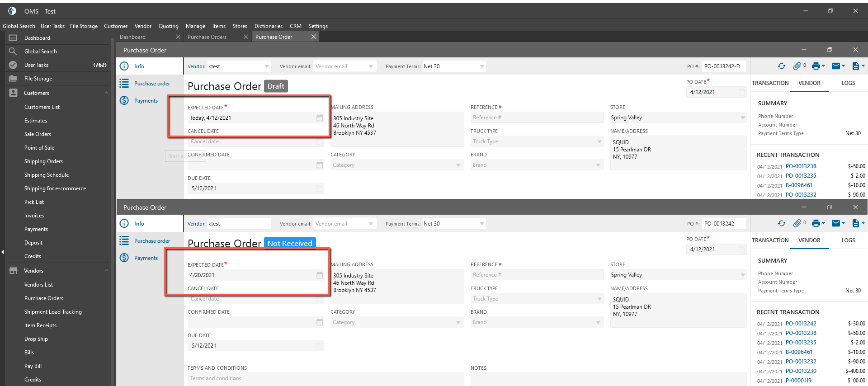Expand the Brand dropdown in lower order
This screenshot has width=868, height=386.
point(598,322)
